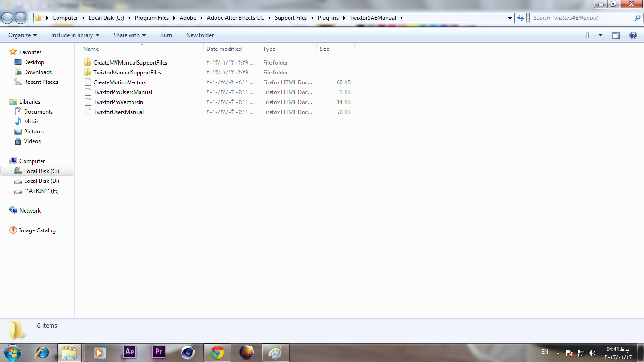The width and height of the screenshot is (644, 362).
Task: Click the CreateMotionVectors file icon
Action: [x=87, y=82]
